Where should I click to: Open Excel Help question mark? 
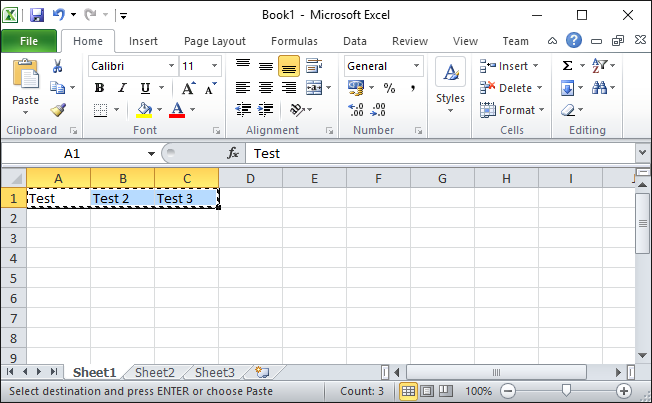coord(574,40)
